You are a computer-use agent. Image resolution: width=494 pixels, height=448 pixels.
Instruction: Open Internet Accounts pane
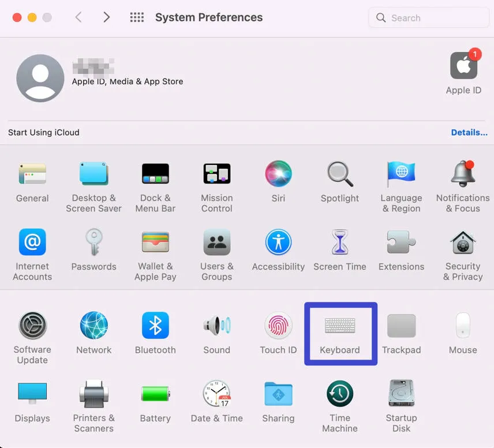32,255
